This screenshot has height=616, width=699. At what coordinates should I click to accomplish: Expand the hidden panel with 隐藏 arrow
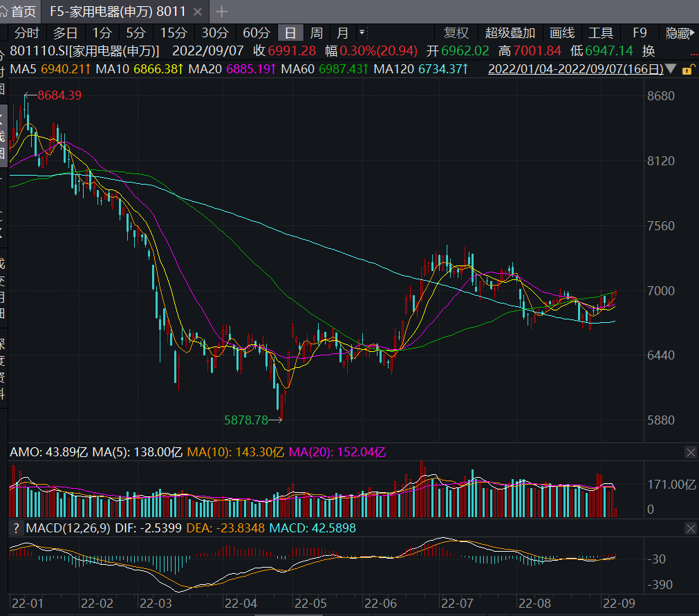(680, 32)
